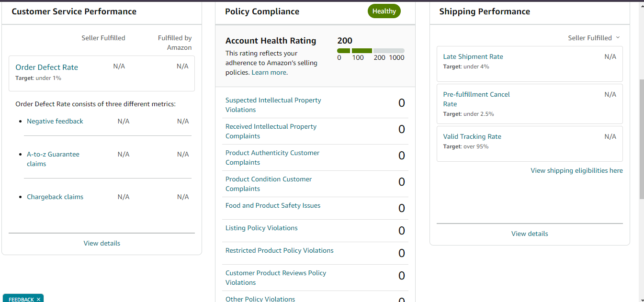Open Listing Policy Violations
644x302 pixels.
(261, 228)
